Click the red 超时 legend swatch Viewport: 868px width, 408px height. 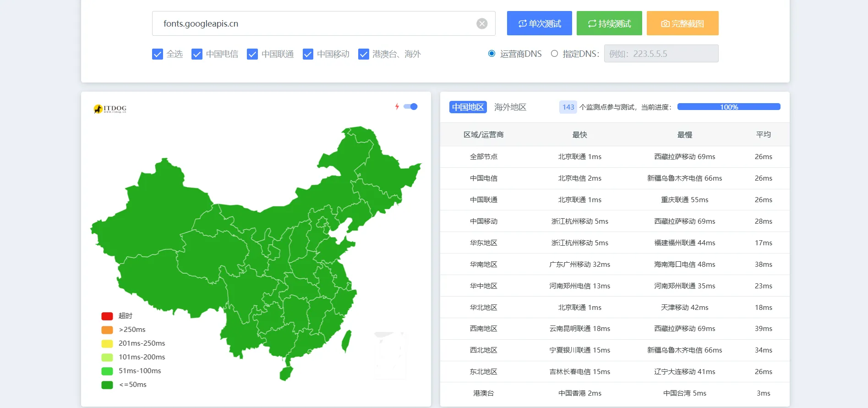107,316
